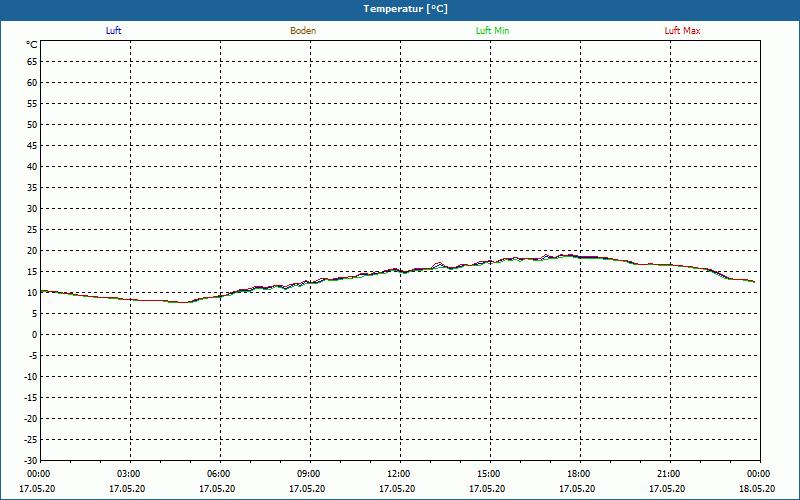Click the -15 value on temperature axis

pos(31,398)
